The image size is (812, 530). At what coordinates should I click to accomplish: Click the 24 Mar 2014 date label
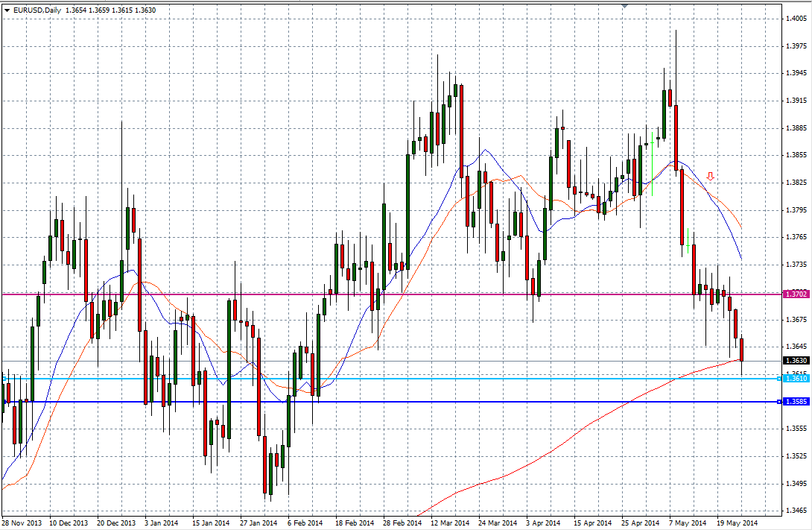pos(498,523)
